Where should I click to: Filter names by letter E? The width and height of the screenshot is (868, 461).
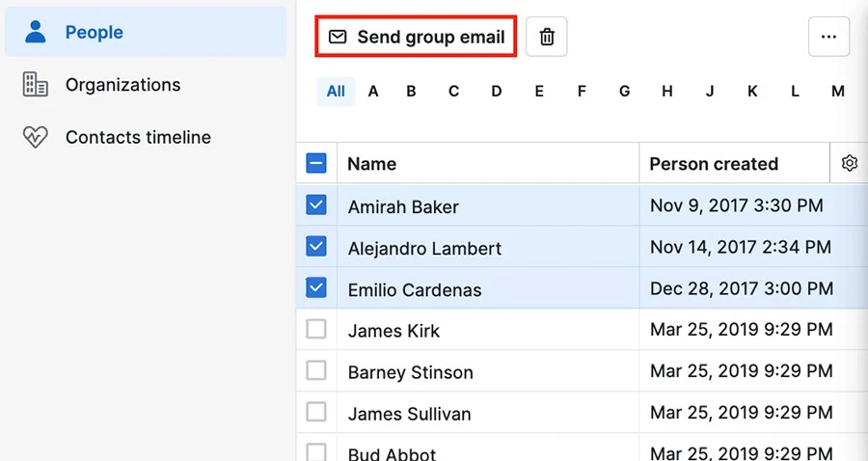coord(539,91)
